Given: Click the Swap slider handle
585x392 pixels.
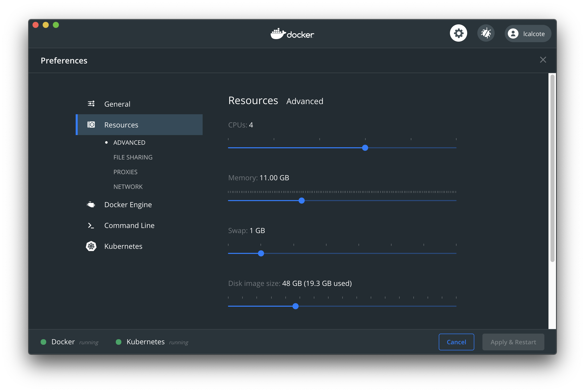Looking at the screenshot, I should click(261, 253).
